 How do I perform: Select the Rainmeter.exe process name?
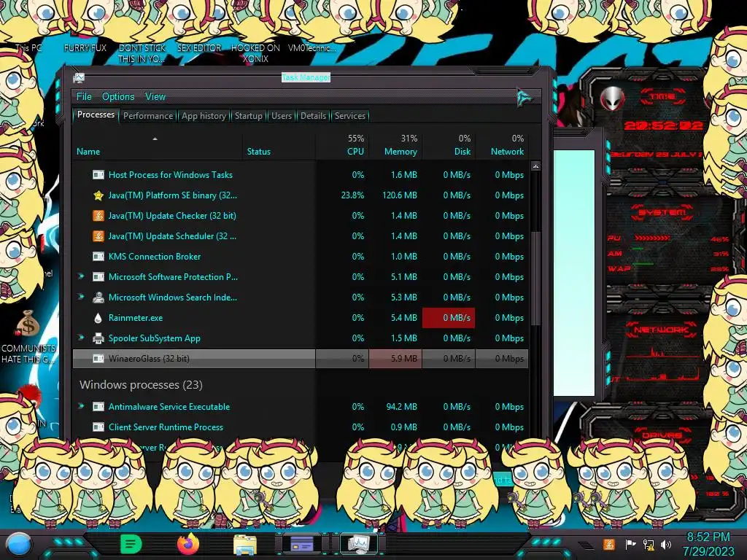click(x=135, y=318)
